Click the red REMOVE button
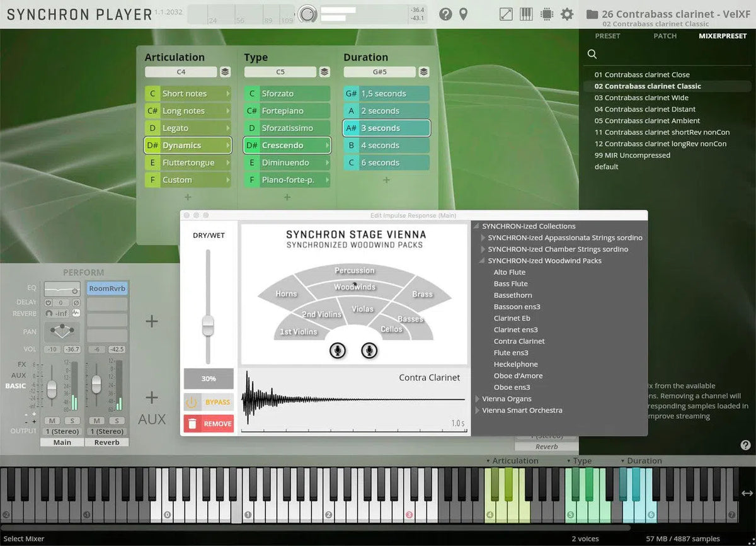 [x=209, y=424]
